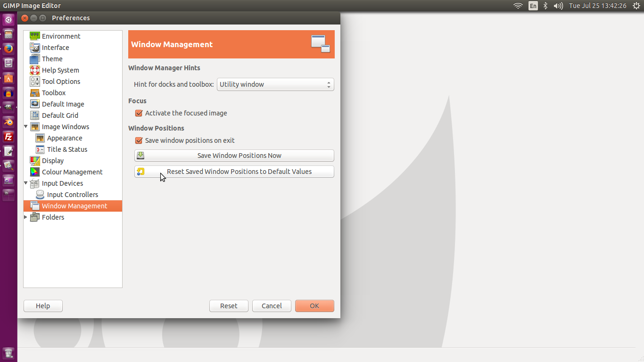Open the system gear session menu
Image resolution: width=644 pixels, height=362 pixels.
point(636,6)
